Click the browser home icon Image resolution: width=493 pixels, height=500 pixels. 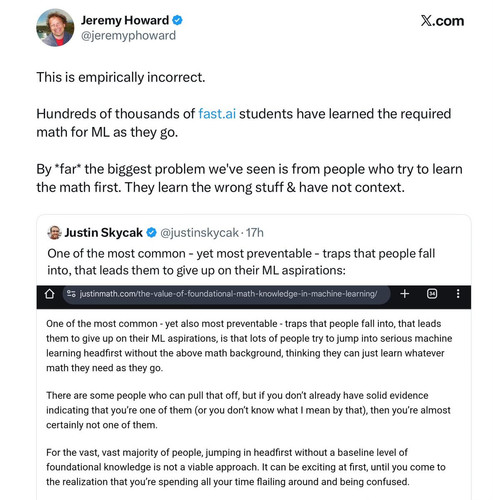[x=50, y=294]
